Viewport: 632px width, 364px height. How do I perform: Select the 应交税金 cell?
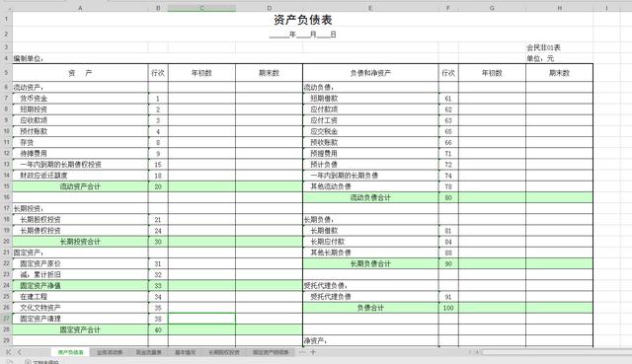tap(370, 131)
